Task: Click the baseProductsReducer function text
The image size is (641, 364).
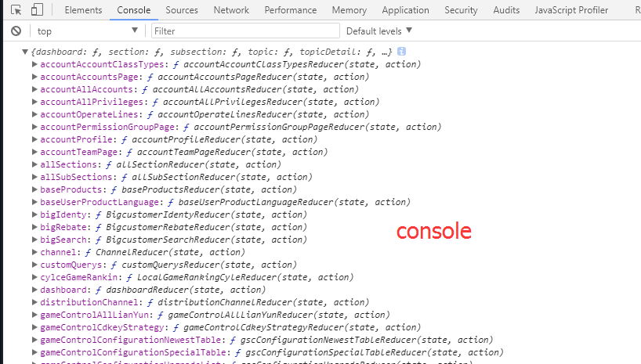Action: coord(209,189)
